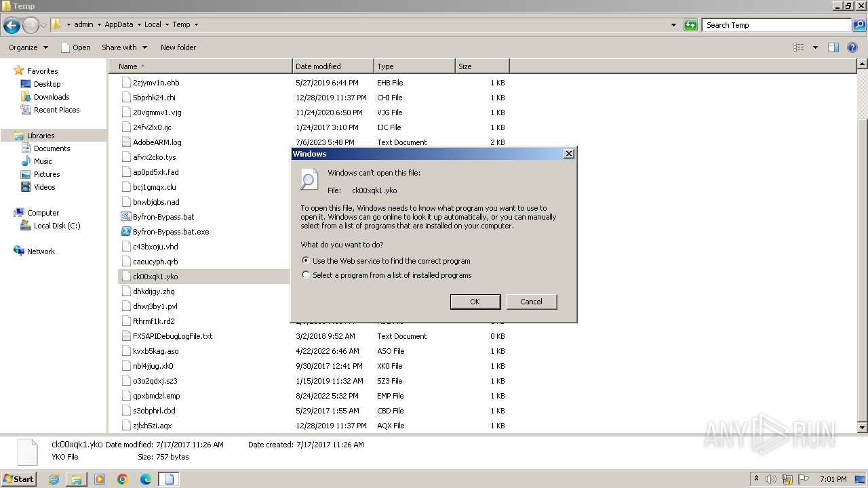Select file nbl4jjug.xk0

(x=153, y=366)
